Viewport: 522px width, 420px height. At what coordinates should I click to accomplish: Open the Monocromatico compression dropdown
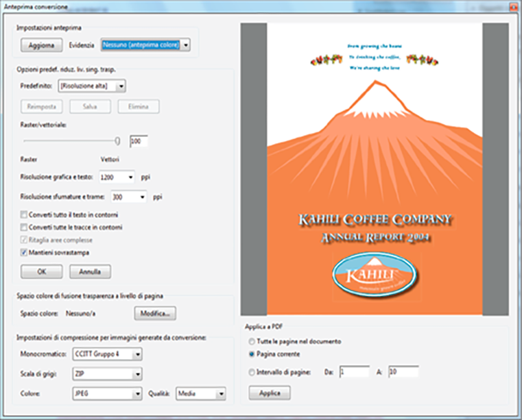click(x=107, y=354)
